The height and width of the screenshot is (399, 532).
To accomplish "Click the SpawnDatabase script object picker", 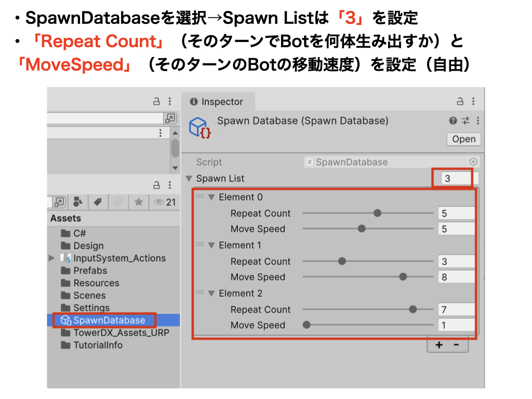I will click(x=473, y=162).
